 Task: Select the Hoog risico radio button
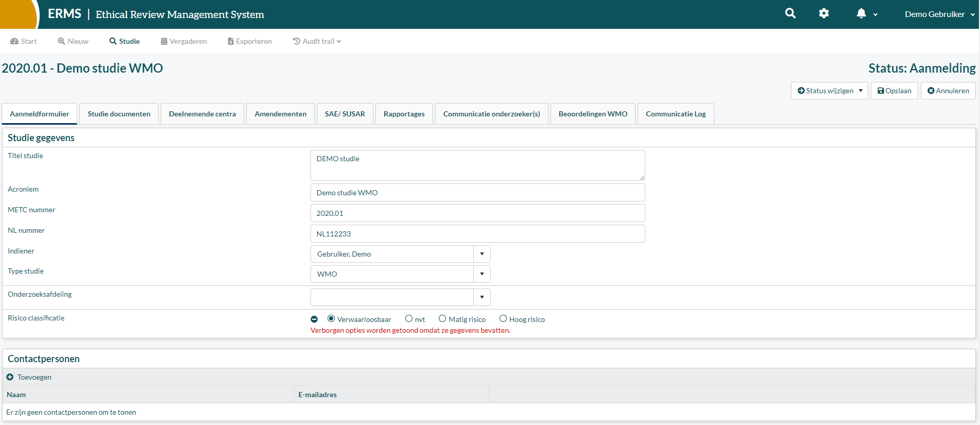click(503, 319)
